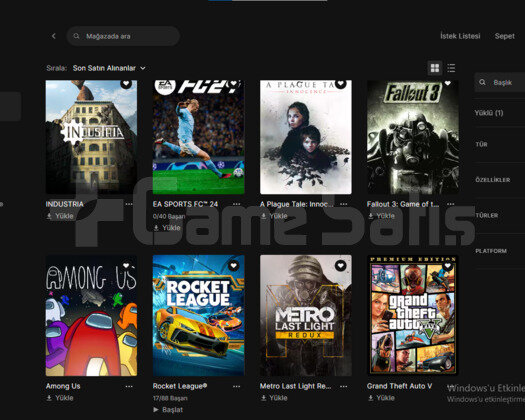Click Yükle to install INDUSTRIA
Screen dimensions: 525x420
[60, 216]
